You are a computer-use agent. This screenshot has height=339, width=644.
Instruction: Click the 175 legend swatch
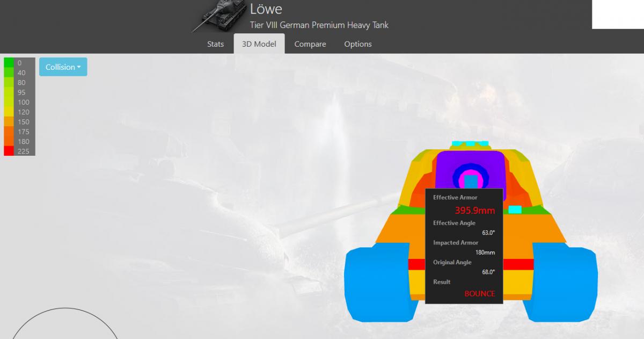tap(9, 132)
